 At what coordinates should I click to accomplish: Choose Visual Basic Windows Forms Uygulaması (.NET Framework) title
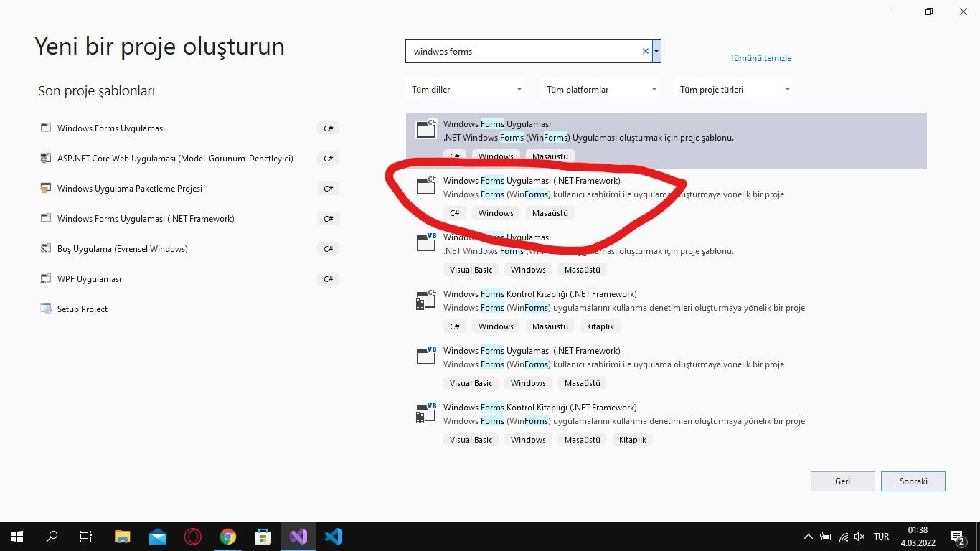click(532, 351)
